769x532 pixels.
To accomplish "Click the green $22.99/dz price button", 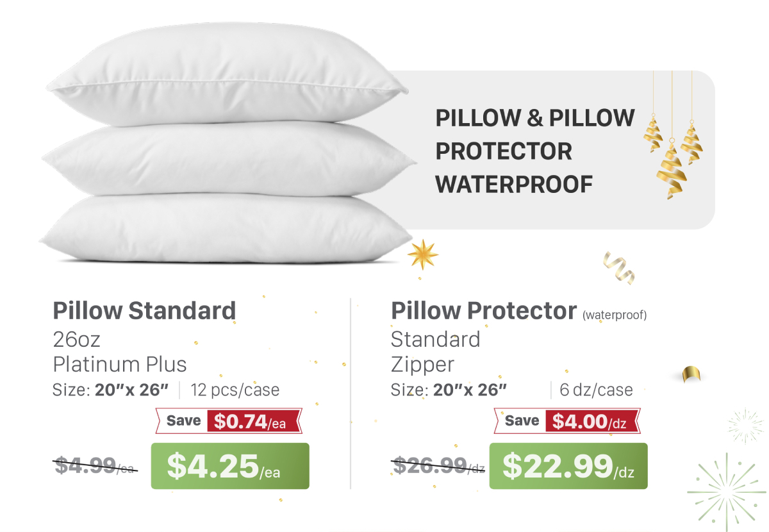I will (x=568, y=466).
